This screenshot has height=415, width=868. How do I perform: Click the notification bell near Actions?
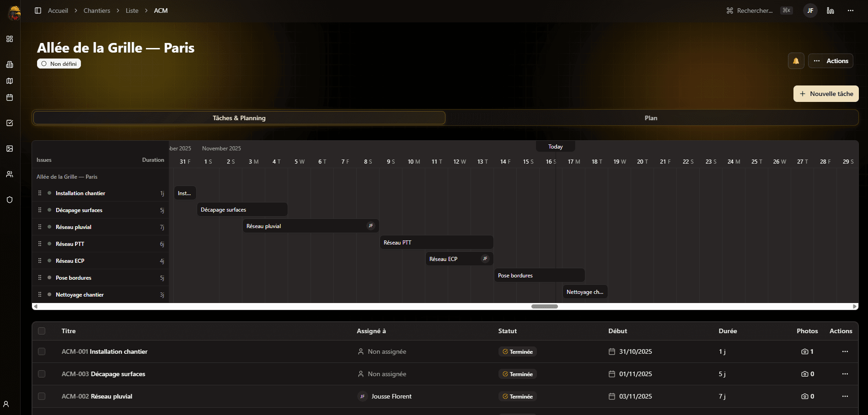tap(796, 60)
